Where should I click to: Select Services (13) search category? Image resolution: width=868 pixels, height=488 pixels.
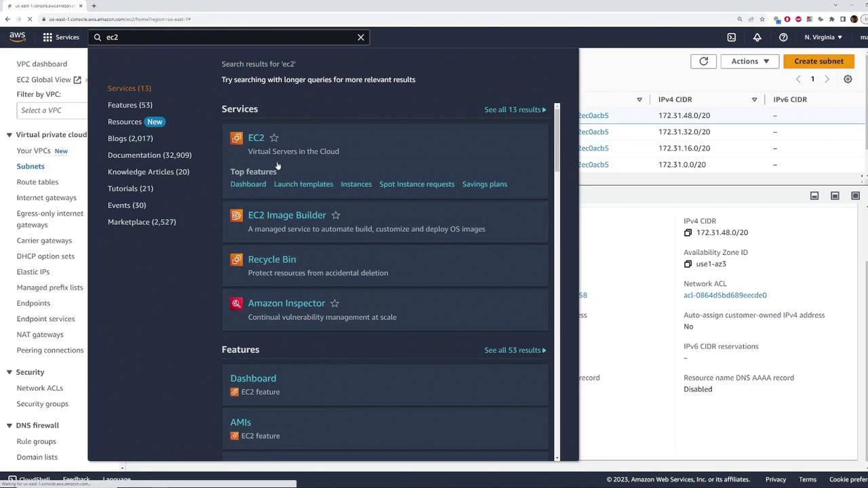129,88
